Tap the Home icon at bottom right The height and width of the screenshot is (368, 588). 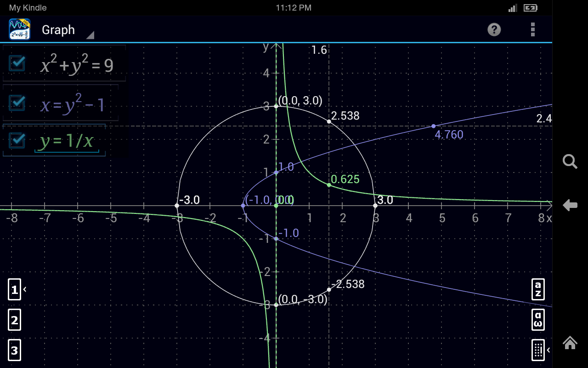coord(570,343)
